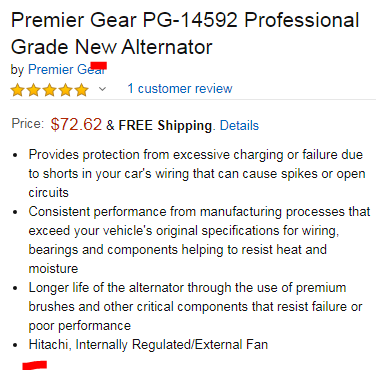388x370 pixels.
Task: Click the first gold rating star
Action: tap(17, 90)
